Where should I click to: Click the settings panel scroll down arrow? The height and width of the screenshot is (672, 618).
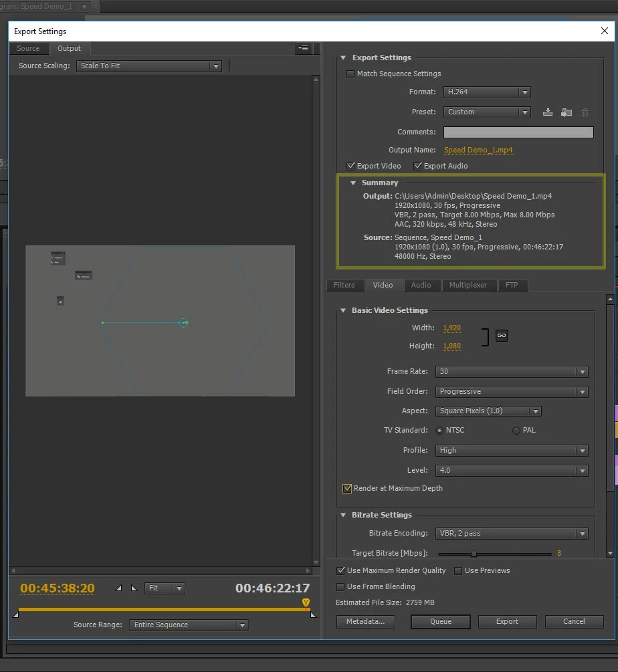(610, 553)
